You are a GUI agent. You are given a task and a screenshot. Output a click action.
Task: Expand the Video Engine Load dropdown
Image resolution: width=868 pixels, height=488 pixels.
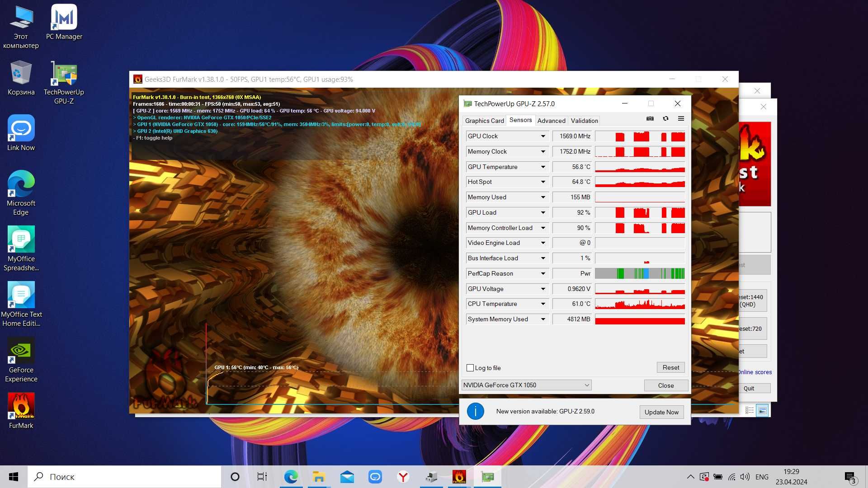(x=543, y=243)
